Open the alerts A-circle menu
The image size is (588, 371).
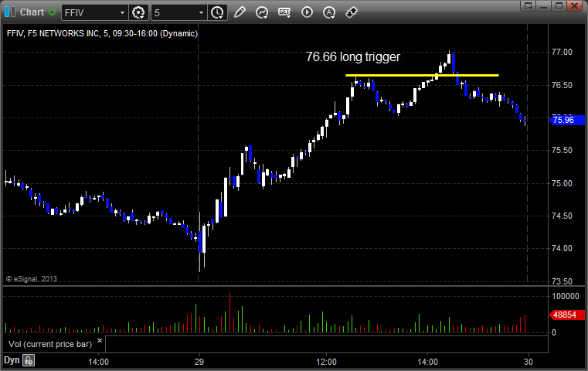329,12
